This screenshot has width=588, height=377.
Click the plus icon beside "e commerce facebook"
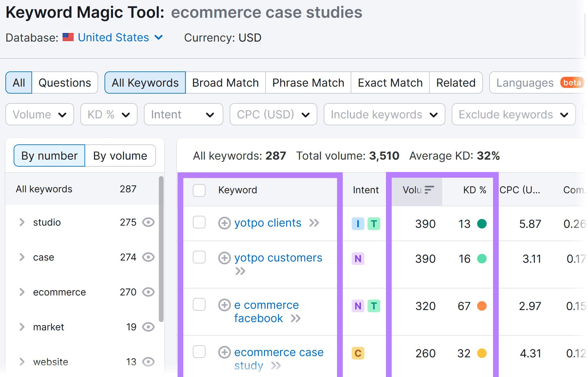[x=224, y=305]
